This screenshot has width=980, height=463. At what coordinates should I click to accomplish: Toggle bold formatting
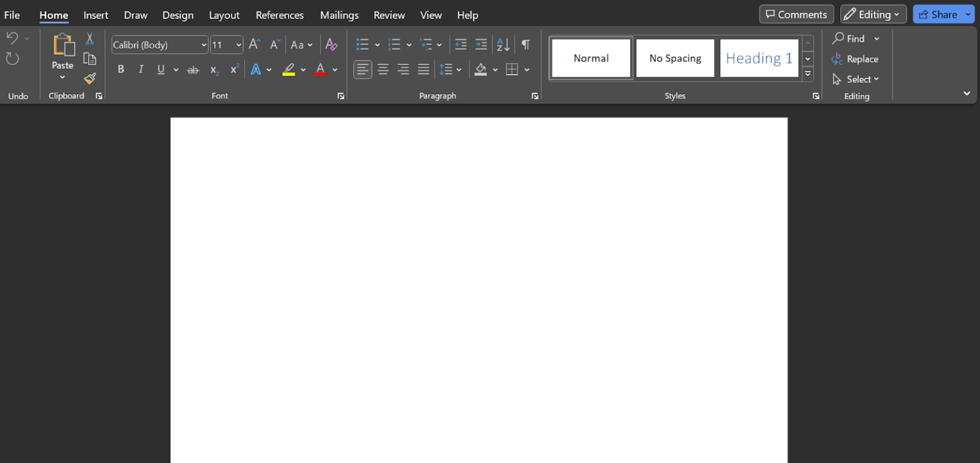121,69
